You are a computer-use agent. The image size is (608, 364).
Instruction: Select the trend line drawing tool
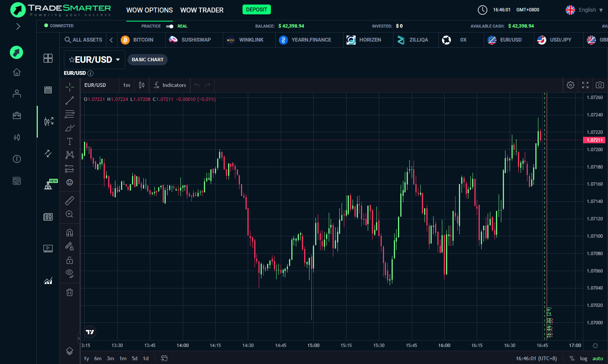tap(70, 101)
